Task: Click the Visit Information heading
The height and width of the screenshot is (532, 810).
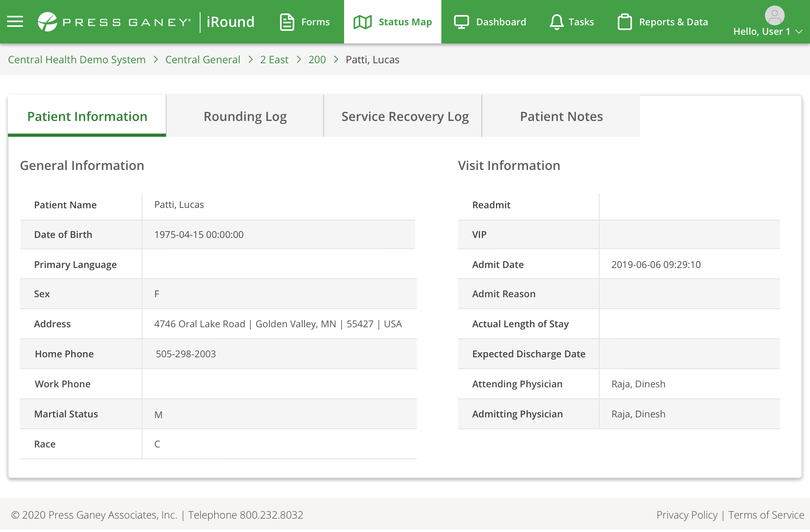Action: click(x=509, y=166)
